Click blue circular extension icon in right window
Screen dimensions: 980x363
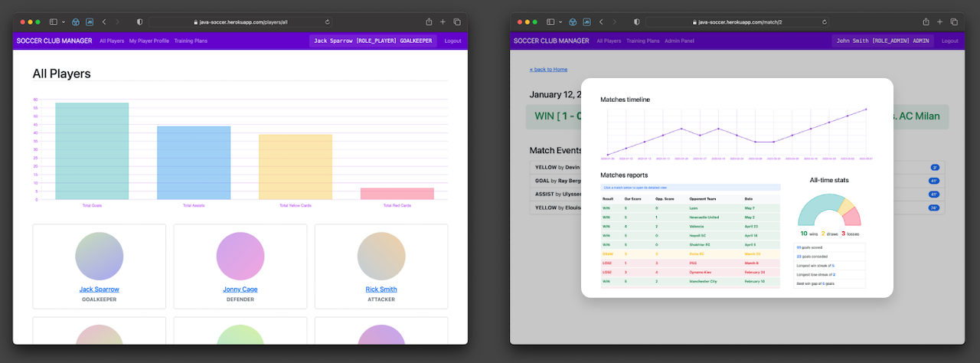pos(574,22)
